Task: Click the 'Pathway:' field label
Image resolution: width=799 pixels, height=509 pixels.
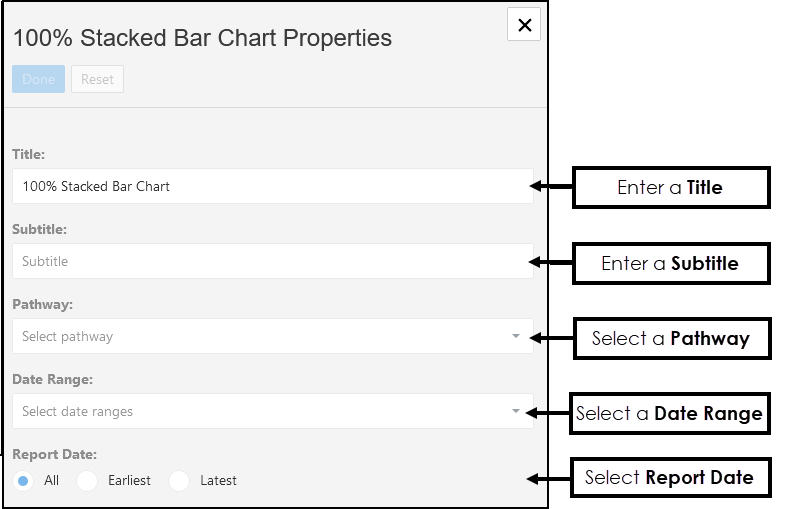Action: click(x=43, y=304)
